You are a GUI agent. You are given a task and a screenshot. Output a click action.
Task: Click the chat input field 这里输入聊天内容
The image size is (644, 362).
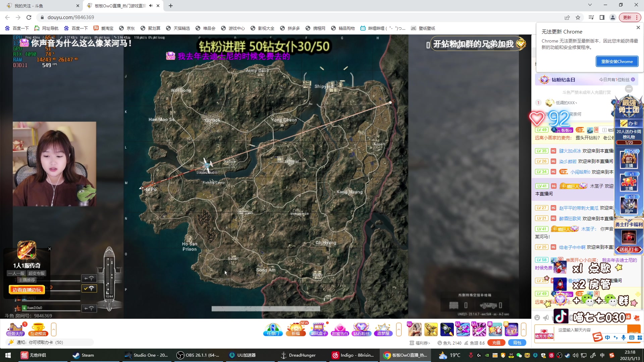591,334
